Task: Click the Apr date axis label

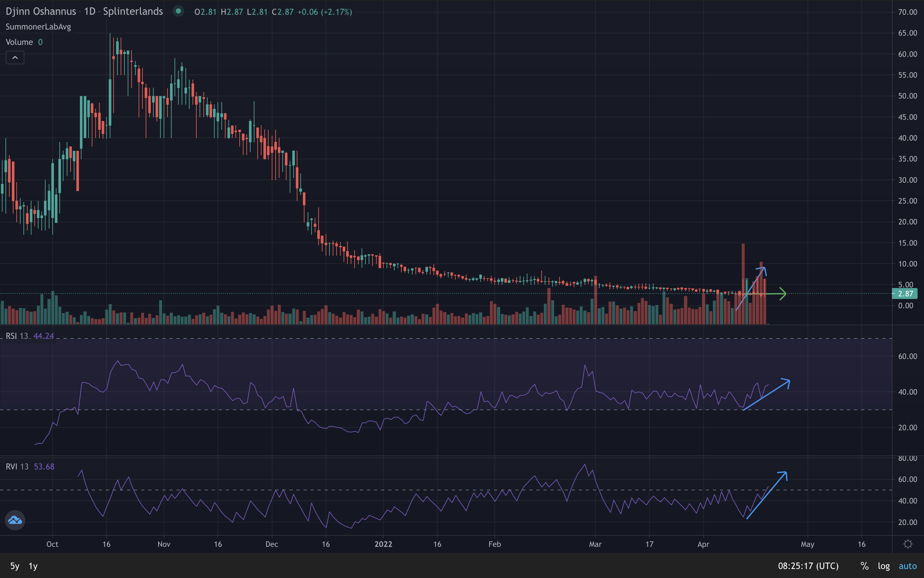Action: [x=703, y=544]
